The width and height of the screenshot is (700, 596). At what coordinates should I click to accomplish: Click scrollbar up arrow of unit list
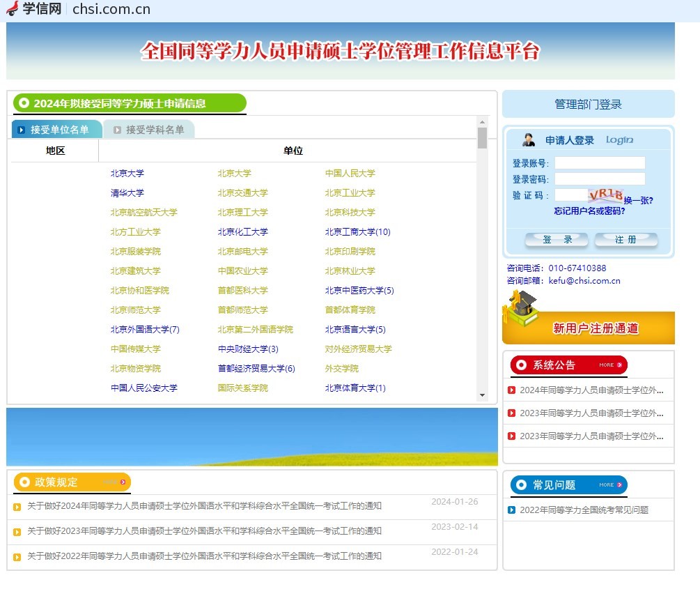pos(482,122)
